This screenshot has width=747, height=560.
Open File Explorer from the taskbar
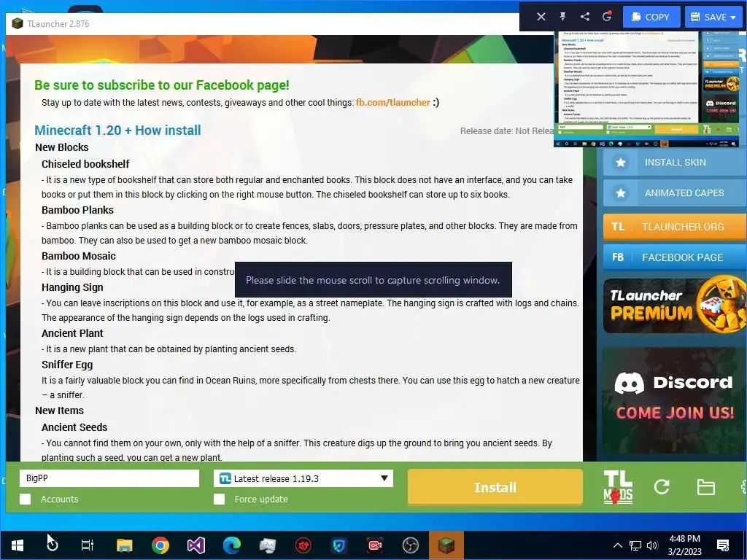[x=124, y=545]
